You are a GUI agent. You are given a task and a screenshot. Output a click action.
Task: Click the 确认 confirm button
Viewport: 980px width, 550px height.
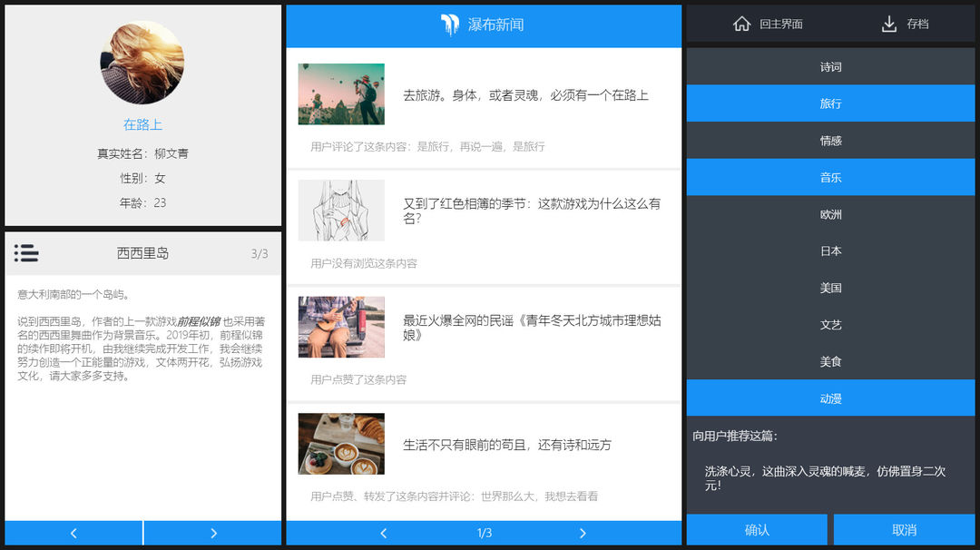(756, 530)
